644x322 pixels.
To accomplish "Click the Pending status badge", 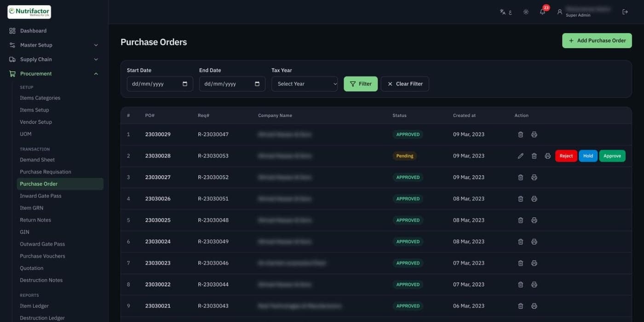I will (x=405, y=156).
